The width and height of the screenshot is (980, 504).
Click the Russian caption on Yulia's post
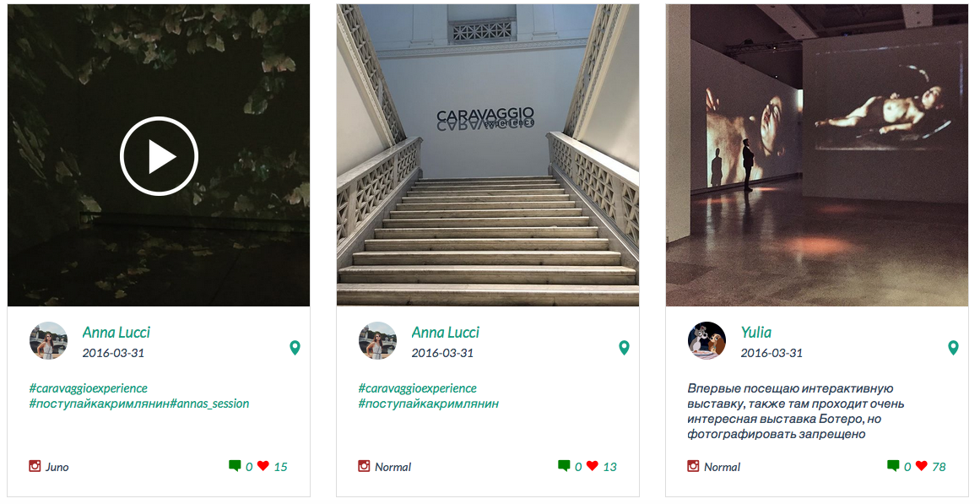tap(790, 411)
